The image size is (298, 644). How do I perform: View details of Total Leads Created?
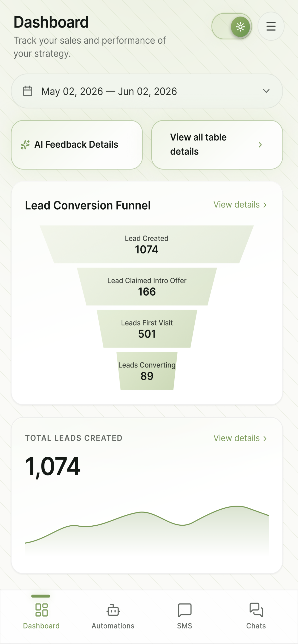240,438
